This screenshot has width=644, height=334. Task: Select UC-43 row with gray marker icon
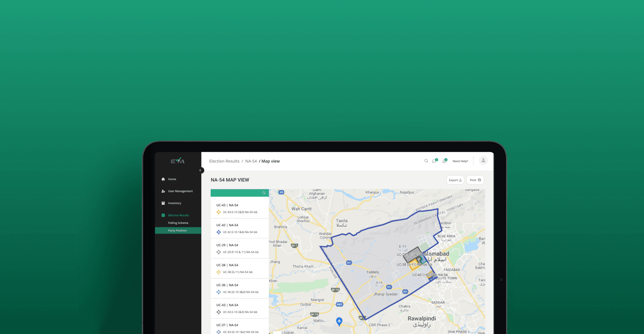tap(239, 308)
